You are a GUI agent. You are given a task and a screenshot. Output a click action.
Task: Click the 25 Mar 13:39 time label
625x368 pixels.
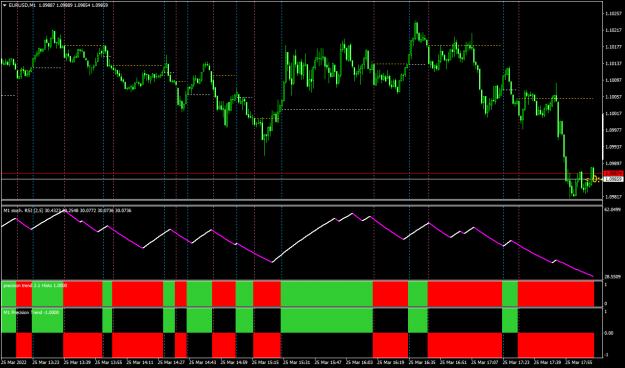(77, 363)
